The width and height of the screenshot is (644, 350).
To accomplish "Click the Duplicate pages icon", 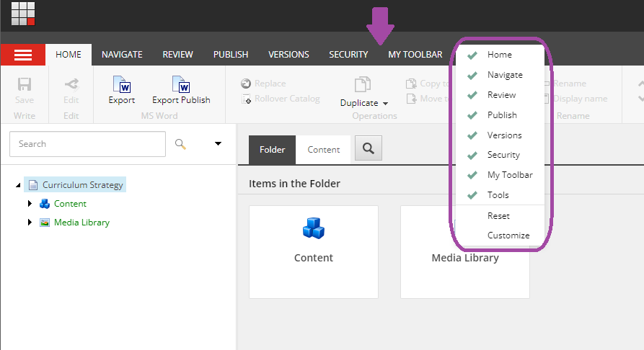I will (363, 84).
